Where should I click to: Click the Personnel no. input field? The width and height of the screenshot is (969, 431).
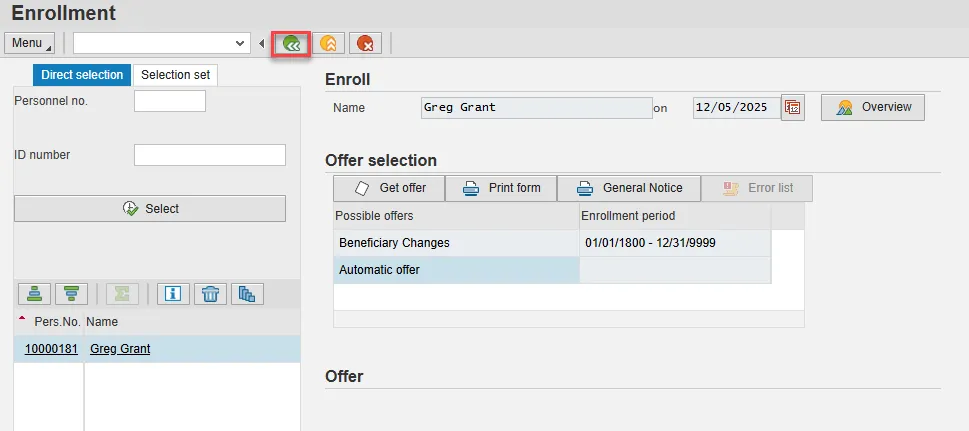tap(169, 101)
